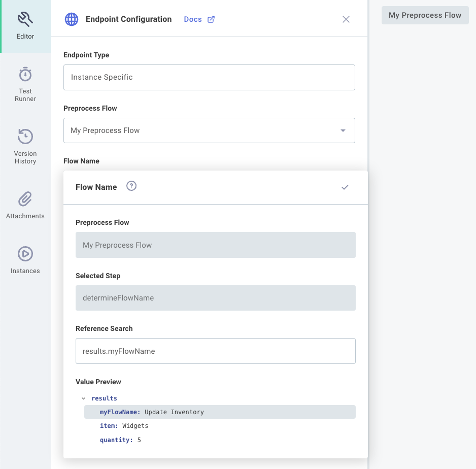Screen dimensions: 476x469
Task: Collapse the results node in Value Preview
Action: point(84,398)
